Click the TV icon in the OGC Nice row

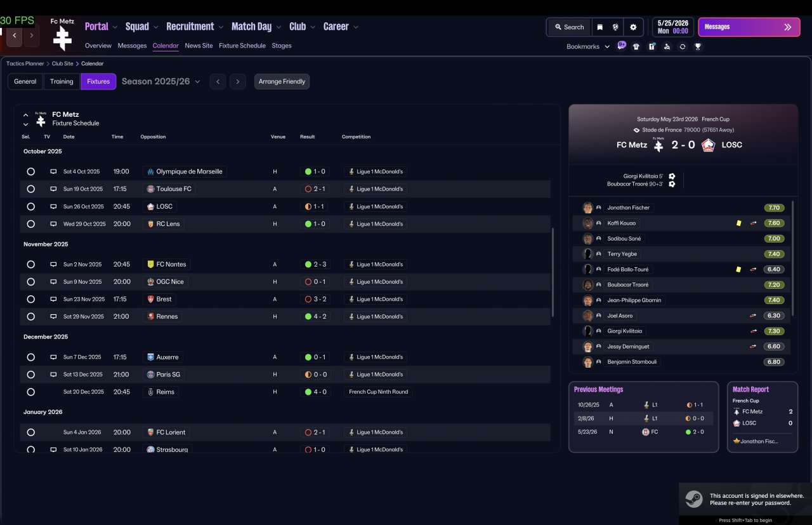(x=53, y=282)
